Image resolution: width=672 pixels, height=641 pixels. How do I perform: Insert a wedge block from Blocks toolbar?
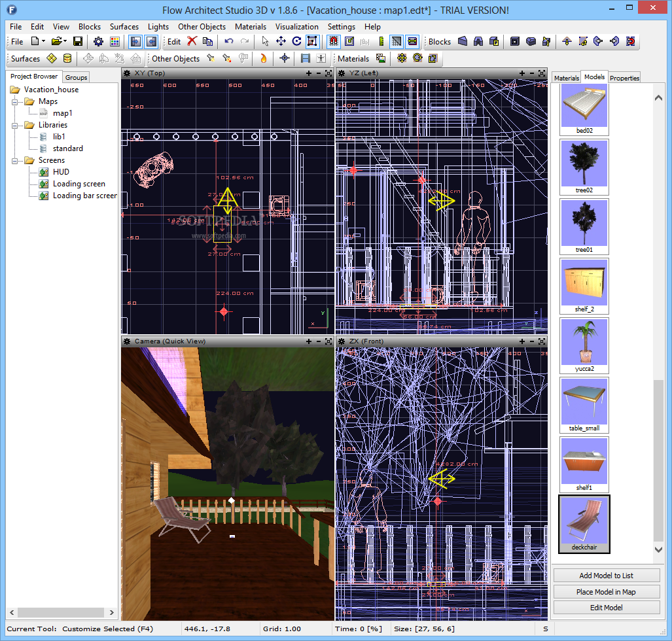[463, 41]
